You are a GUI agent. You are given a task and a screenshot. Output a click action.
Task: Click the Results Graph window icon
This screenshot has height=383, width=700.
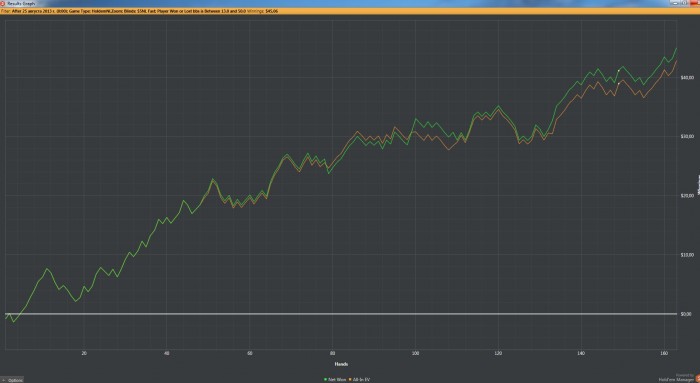pyautogui.click(x=2, y=3)
